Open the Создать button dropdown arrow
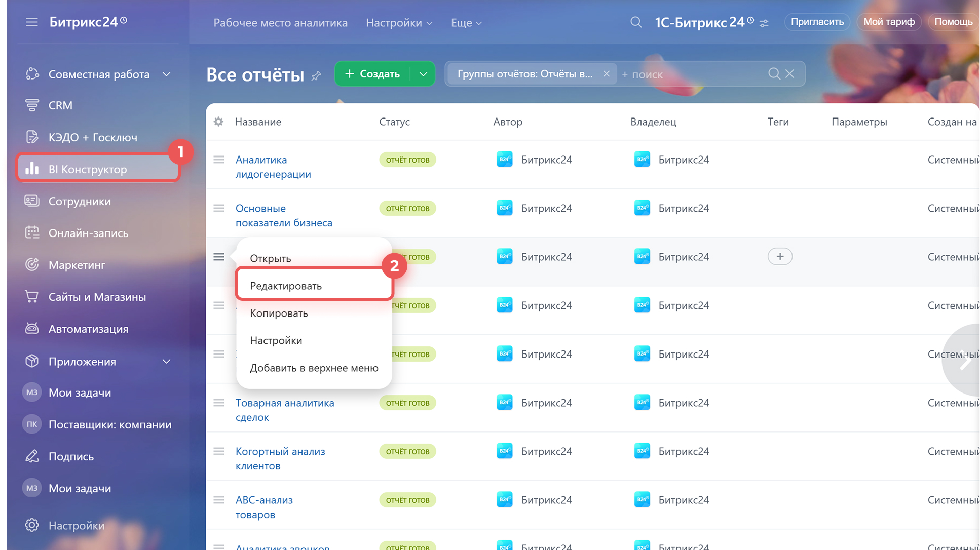Image resolution: width=980 pixels, height=550 pixels. click(x=423, y=74)
